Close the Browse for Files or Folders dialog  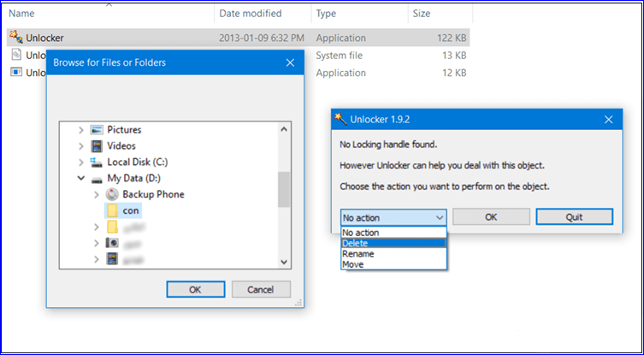290,62
